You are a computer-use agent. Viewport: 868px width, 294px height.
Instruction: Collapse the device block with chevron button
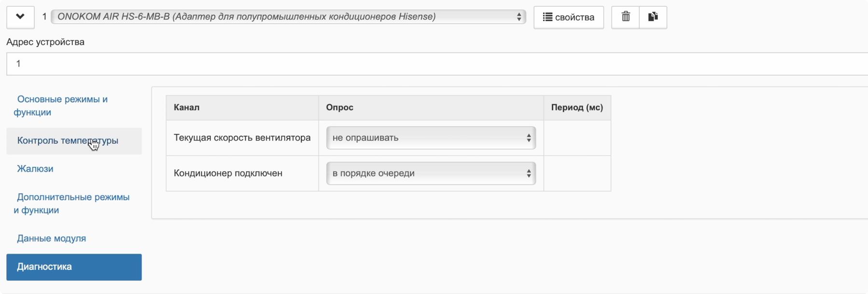click(20, 17)
